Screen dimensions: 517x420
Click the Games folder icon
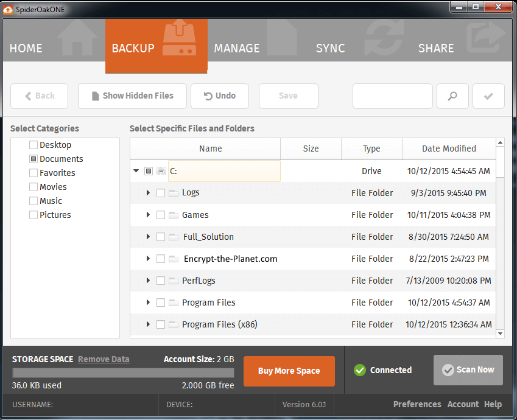point(174,215)
